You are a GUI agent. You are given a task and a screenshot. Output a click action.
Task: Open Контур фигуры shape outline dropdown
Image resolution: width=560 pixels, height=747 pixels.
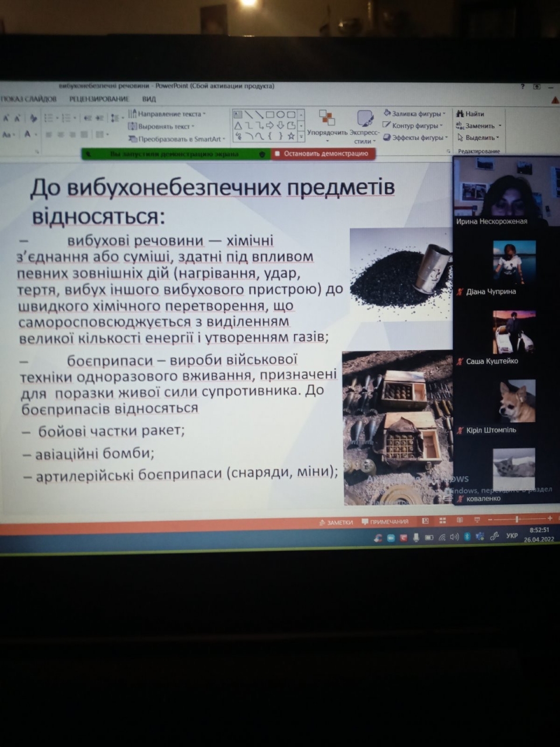414,125
